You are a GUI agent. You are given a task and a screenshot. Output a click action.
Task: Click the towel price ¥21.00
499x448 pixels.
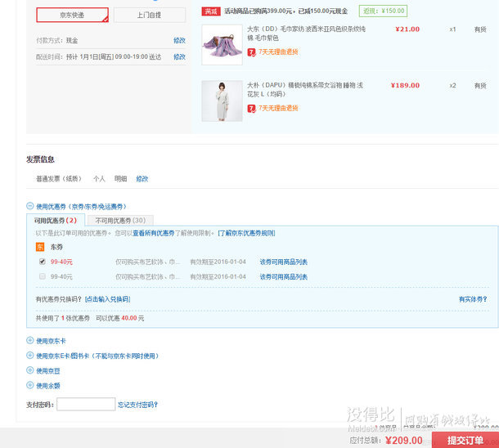(x=407, y=29)
